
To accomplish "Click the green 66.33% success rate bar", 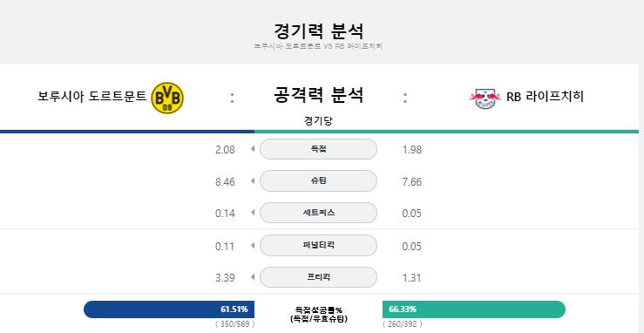I will click(x=474, y=309).
